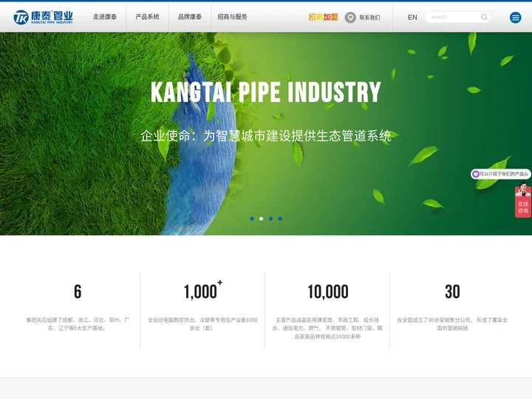The height and width of the screenshot is (399, 532).
Task: Go to fourth carousel slide dot
Action: tap(280, 219)
